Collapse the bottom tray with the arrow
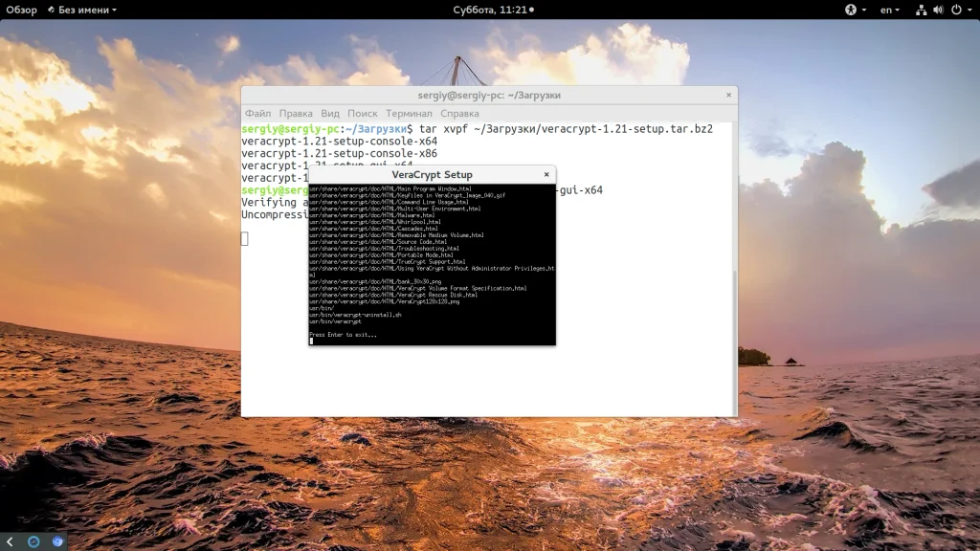This screenshot has width=980, height=551. [9, 541]
